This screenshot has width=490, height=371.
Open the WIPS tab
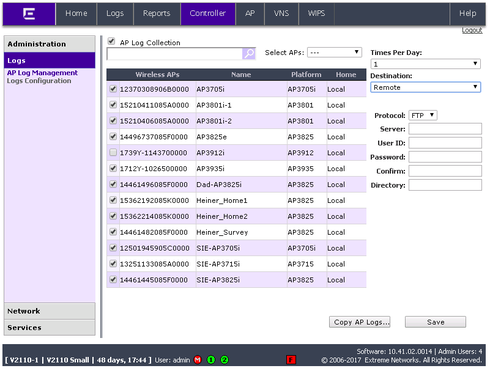pos(316,14)
